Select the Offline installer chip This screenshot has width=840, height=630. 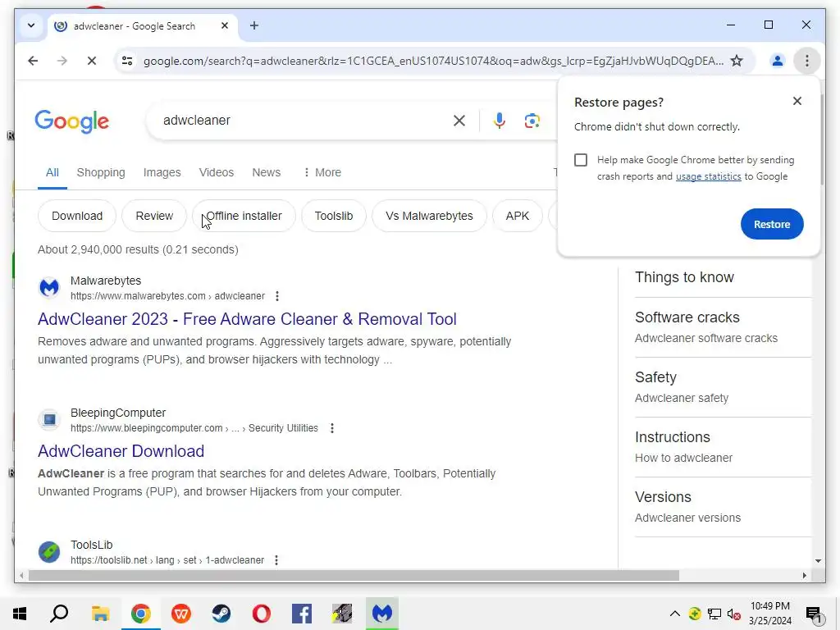click(244, 216)
